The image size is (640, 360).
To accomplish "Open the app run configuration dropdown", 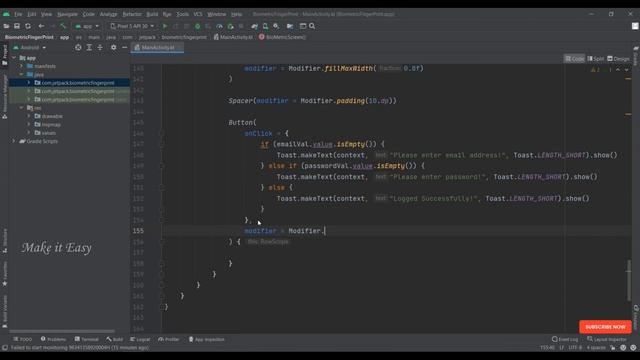I will click(x=87, y=26).
